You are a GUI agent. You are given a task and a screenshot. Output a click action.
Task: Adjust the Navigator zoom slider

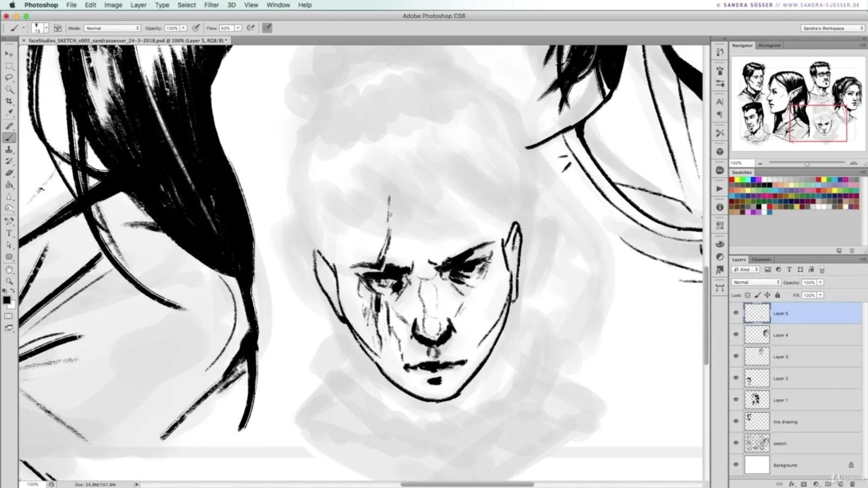pyautogui.click(x=807, y=163)
